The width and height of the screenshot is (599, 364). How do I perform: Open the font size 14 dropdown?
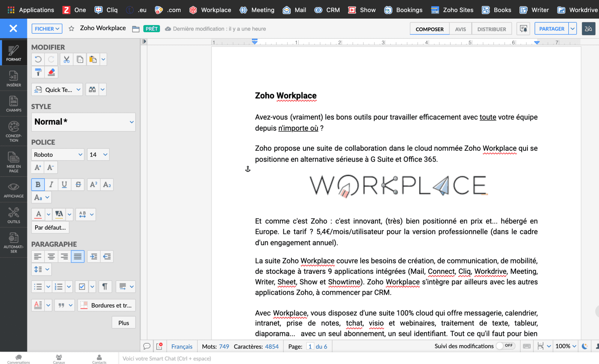(x=98, y=155)
